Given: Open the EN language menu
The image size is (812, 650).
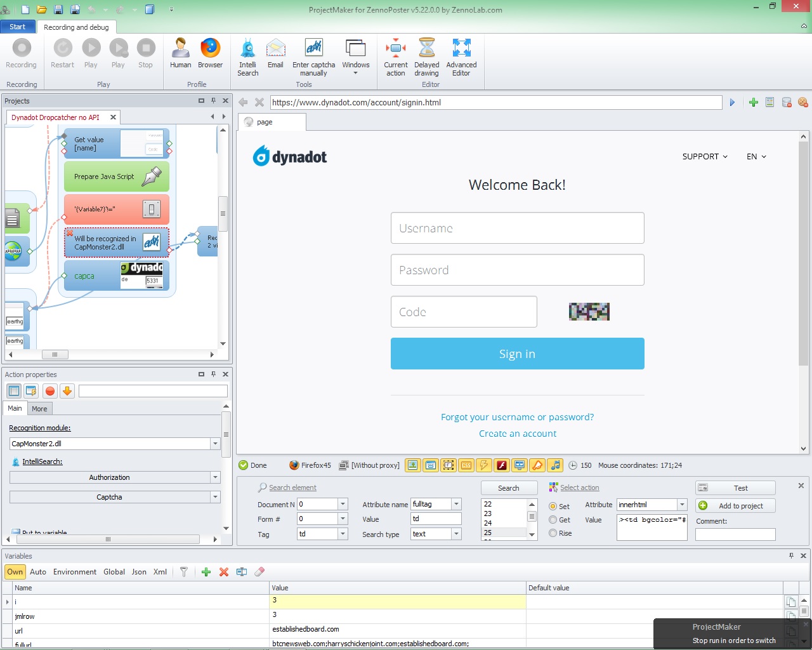Looking at the screenshot, I should coord(756,156).
